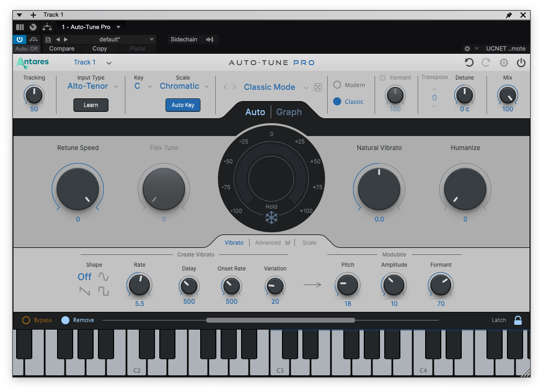Click the Compare button
This screenshot has height=392, width=543.
coord(62,49)
